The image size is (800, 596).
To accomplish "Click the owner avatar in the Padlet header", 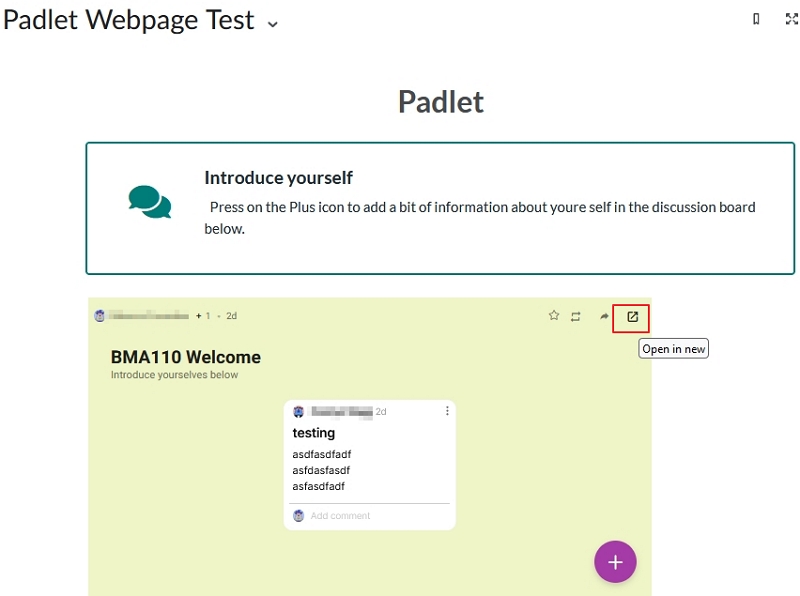I will (x=99, y=316).
